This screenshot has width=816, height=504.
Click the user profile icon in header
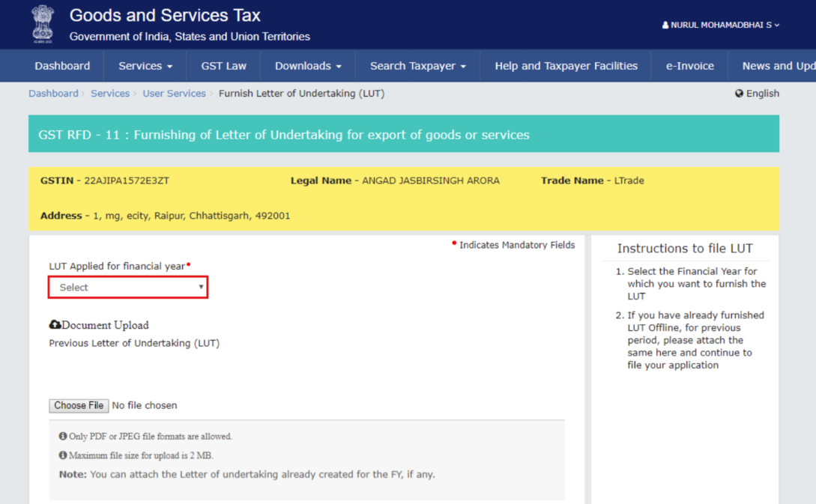[x=665, y=25]
